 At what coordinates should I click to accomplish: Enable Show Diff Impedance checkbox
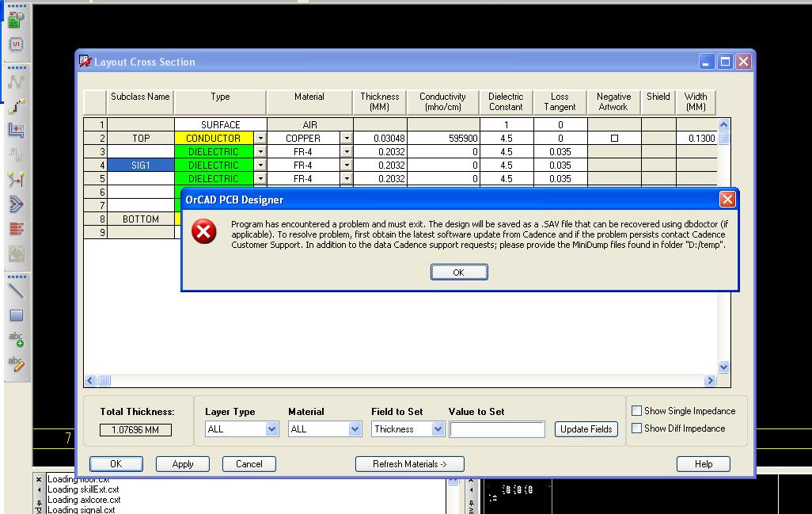pos(636,428)
